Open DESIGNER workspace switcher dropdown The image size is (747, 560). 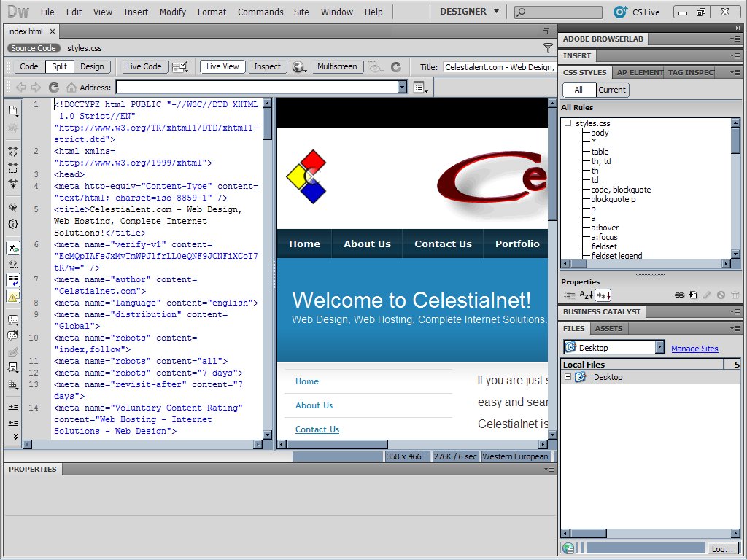click(x=469, y=12)
